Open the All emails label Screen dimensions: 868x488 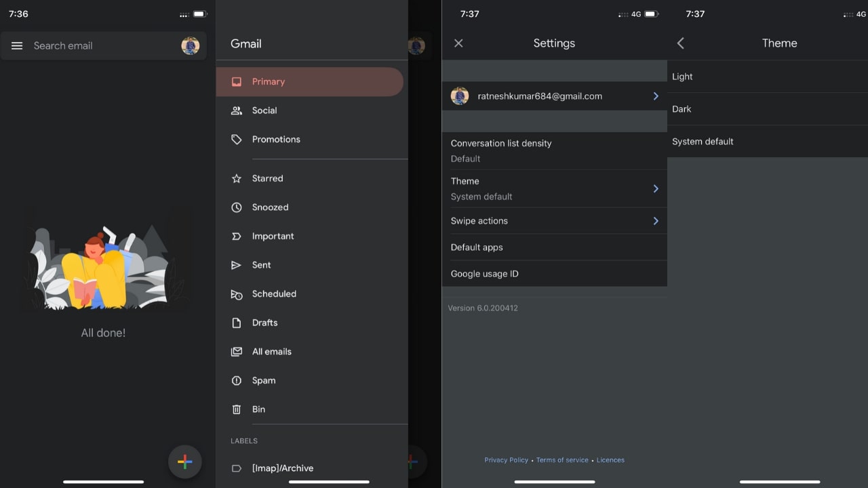[272, 351]
